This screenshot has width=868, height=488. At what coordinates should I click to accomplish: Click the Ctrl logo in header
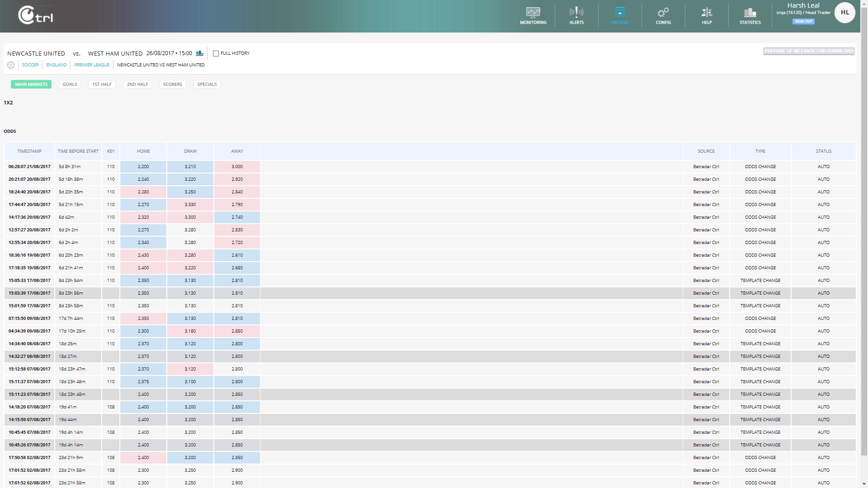(36, 16)
